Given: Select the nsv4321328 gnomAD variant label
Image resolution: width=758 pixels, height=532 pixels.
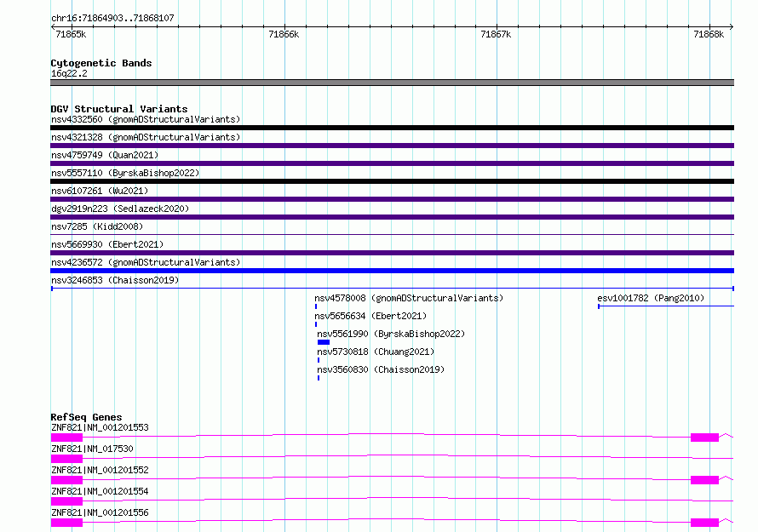Looking at the screenshot, I should [146, 137].
